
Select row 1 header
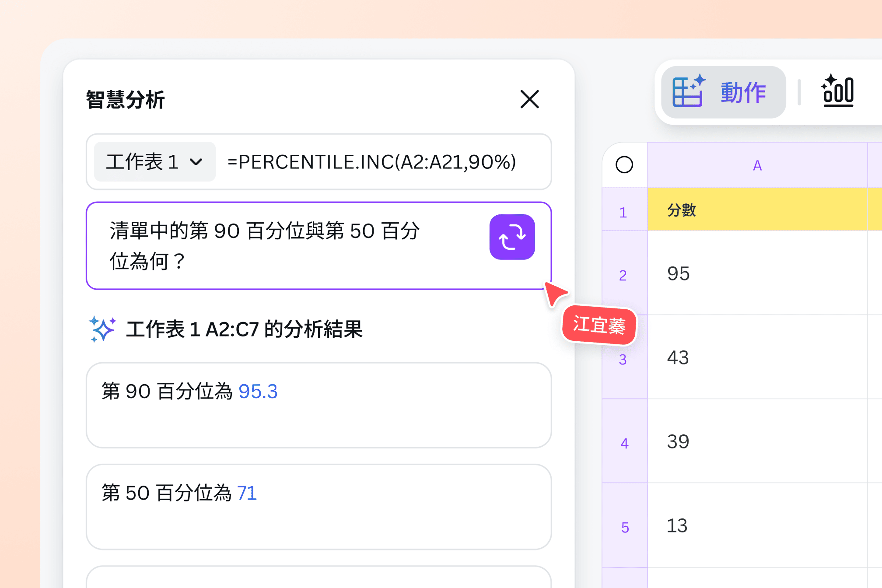(x=625, y=209)
